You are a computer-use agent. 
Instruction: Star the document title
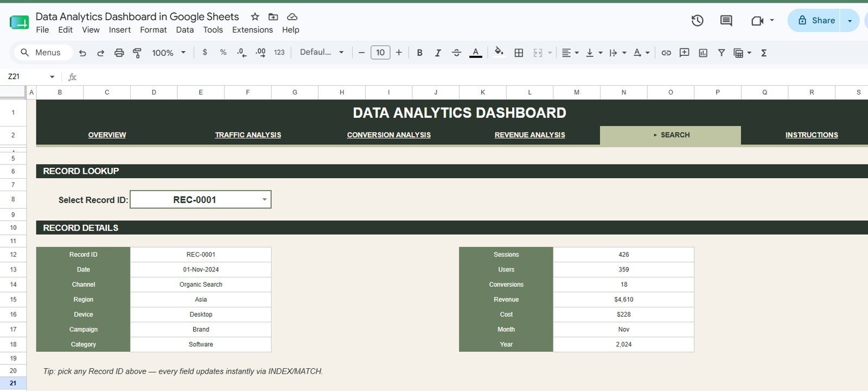[x=255, y=17]
